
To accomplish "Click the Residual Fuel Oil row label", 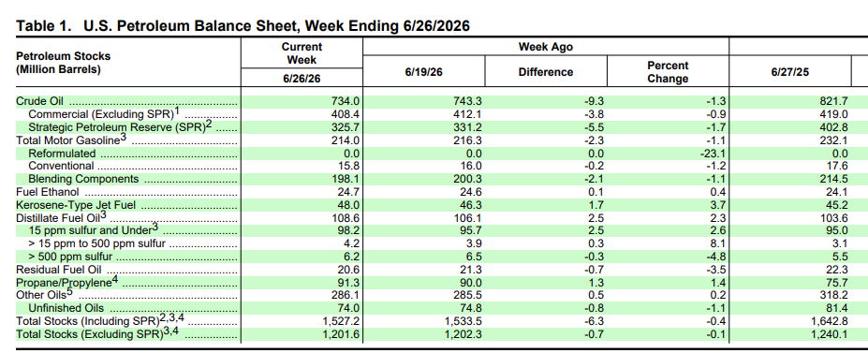I will coord(59,270).
